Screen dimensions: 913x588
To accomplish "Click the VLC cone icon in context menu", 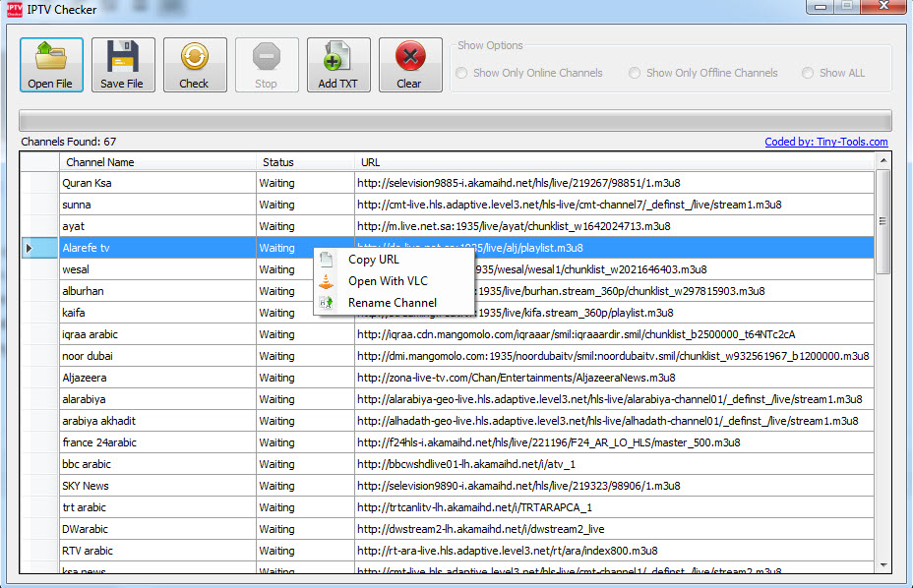I will click(327, 281).
